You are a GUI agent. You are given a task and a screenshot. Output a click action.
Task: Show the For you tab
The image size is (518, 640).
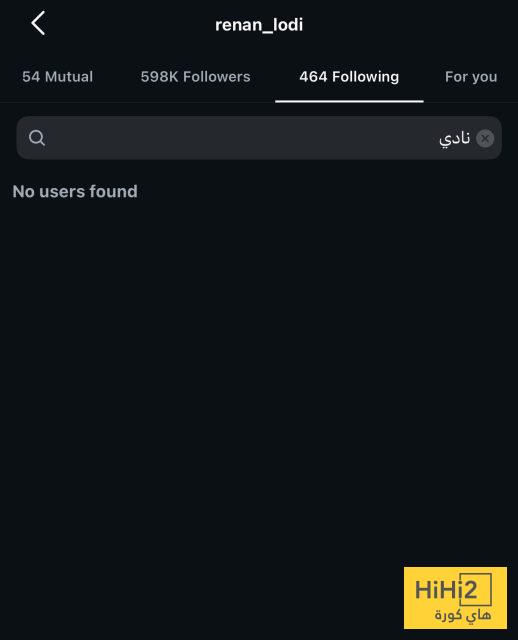pyautogui.click(x=471, y=77)
